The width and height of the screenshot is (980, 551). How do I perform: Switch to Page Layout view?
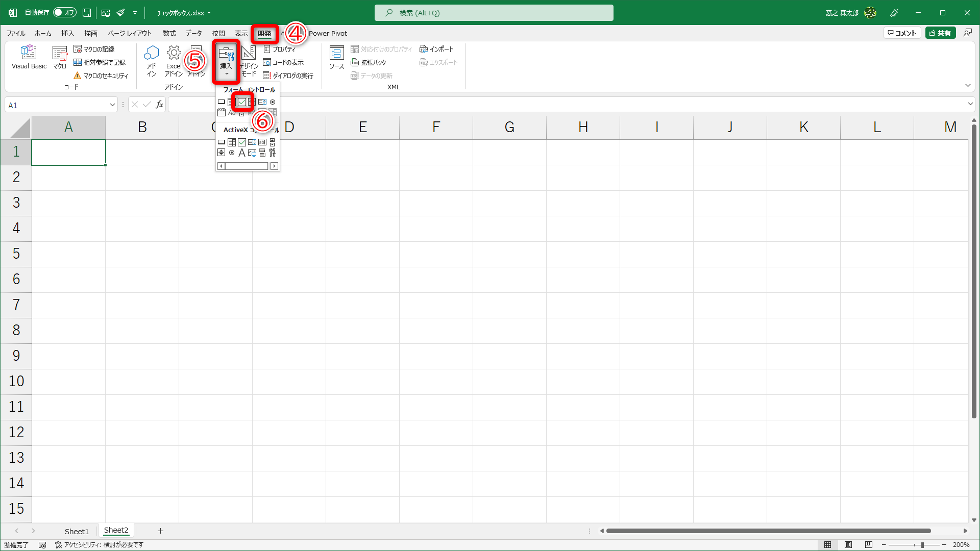tap(848, 545)
